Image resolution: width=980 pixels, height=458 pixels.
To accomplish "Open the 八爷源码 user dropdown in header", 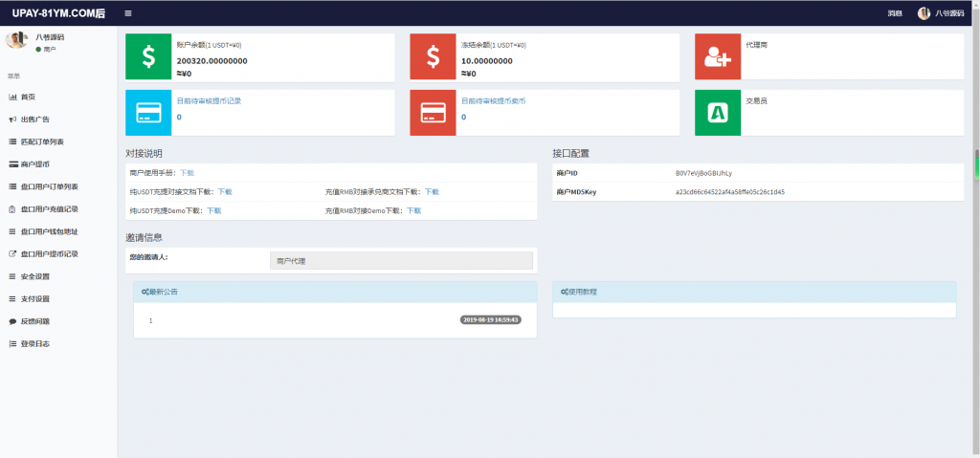I will (941, 13).
